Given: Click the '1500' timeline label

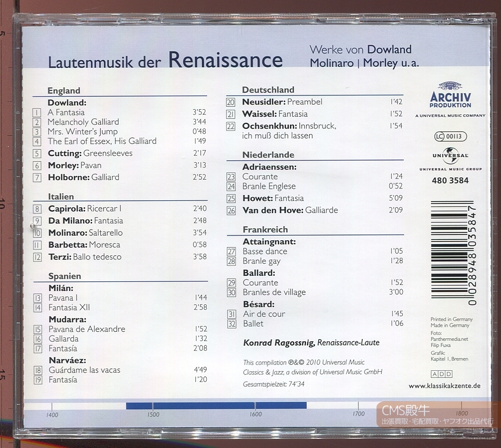Looking at the screenshot, I should (x=153, y=414).
